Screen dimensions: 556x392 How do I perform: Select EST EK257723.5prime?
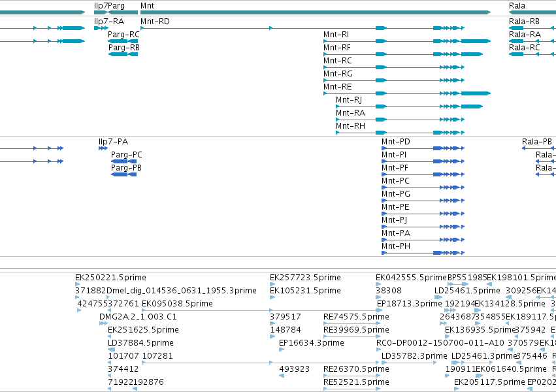(x=305, y=278)
